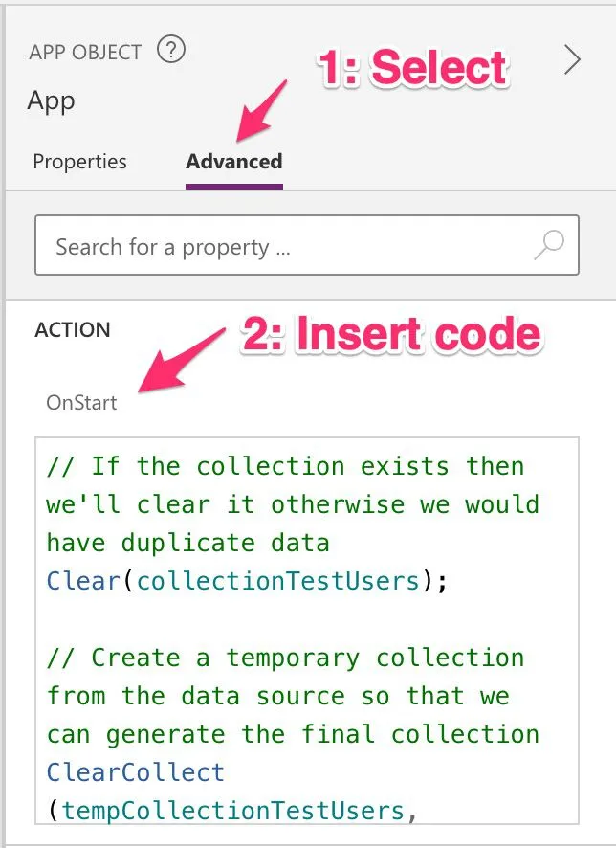Switch to the Properties tab
This screenshot has width=616, height=848.
(79, 162)
